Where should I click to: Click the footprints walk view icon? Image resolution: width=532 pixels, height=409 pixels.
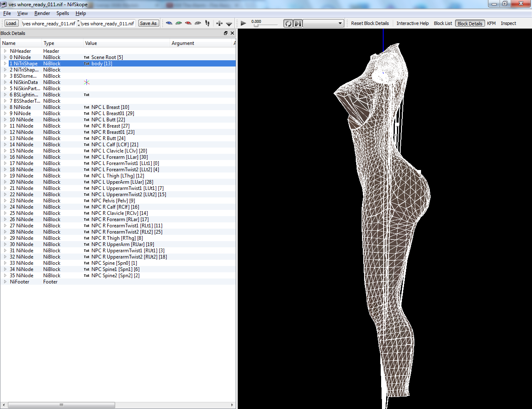tap(207, 23)
